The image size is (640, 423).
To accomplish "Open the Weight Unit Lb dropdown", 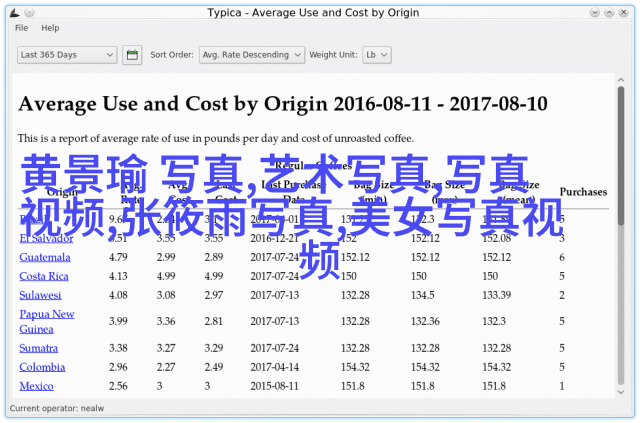I will click(x=376, y=55).
